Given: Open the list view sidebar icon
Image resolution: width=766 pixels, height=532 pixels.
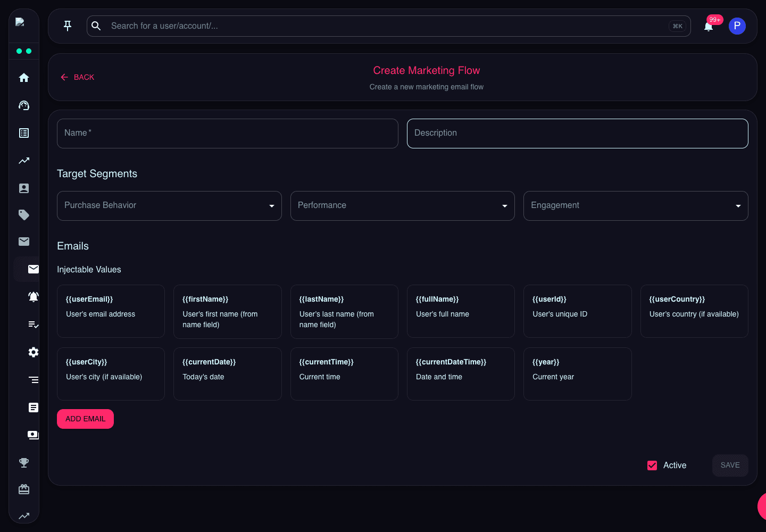Looking at the screenshot, I should (24, 133).
